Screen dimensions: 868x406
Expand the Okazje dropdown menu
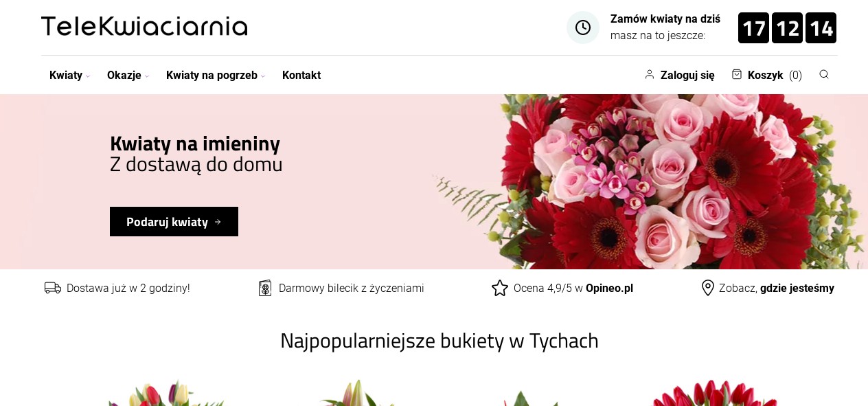click(x=128, y=76)
